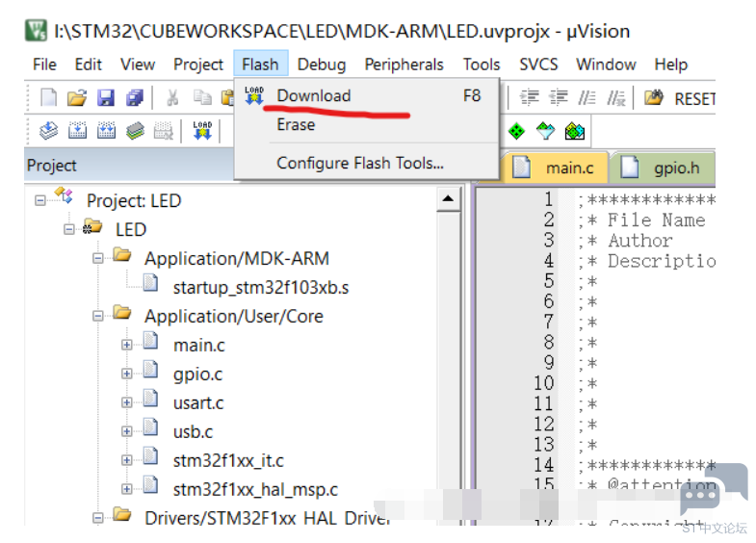Click the Rebuild all targets icon

(x=106, y=131)
